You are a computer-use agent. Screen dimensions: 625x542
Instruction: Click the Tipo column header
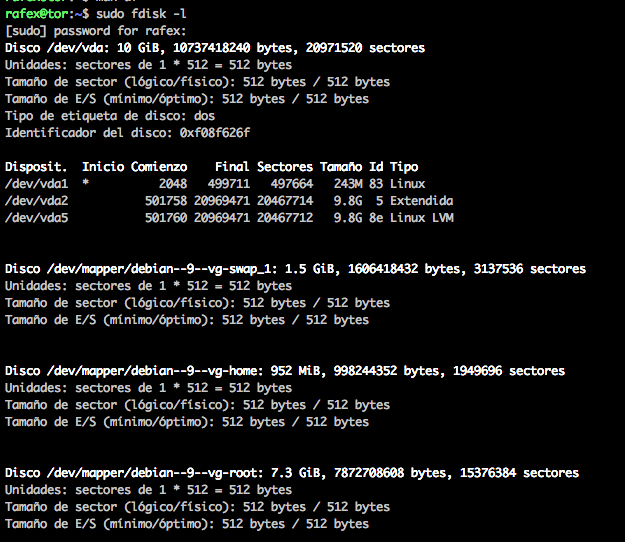[x=404, y=167]
